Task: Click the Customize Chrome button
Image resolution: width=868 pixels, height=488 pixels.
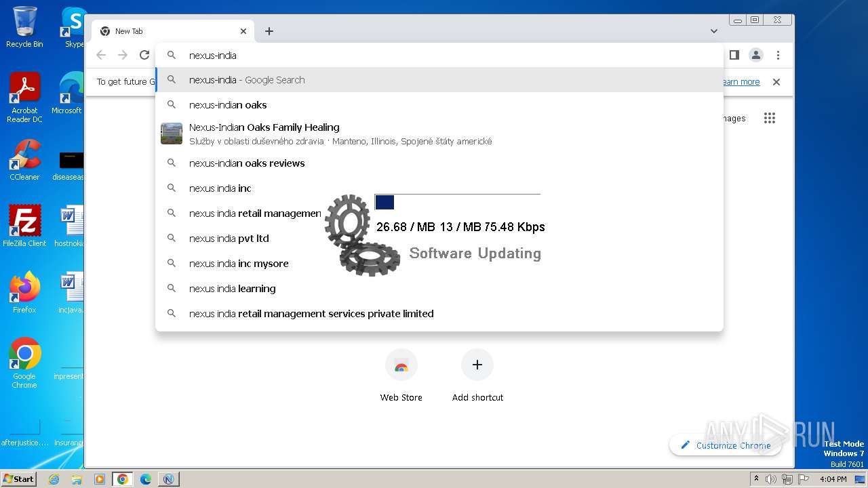Action: coord(725,445)
